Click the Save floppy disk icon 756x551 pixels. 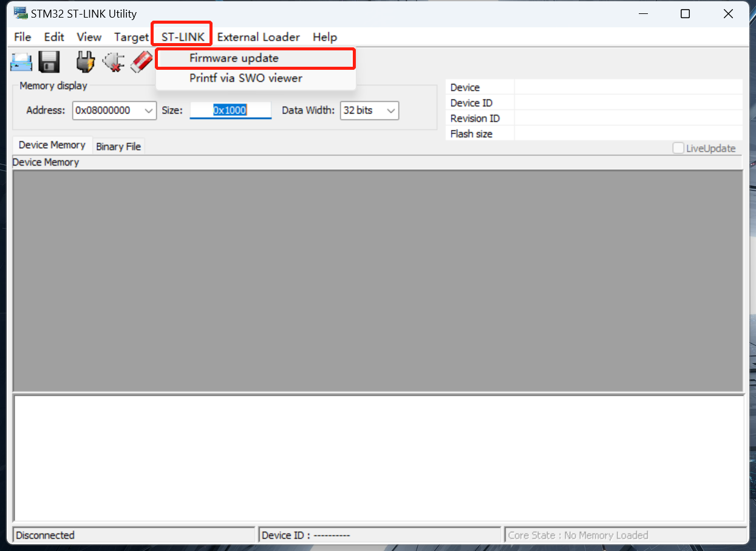coord(49,62)
